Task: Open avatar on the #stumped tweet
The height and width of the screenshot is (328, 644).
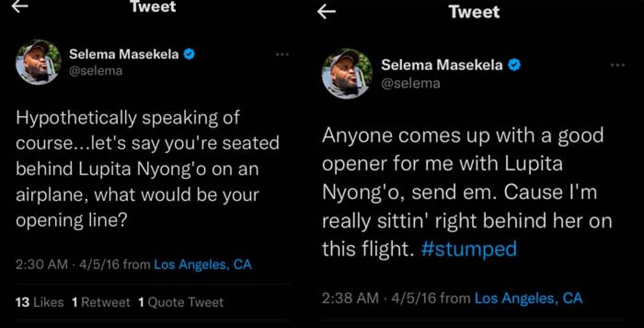Action: coord(347,73)
